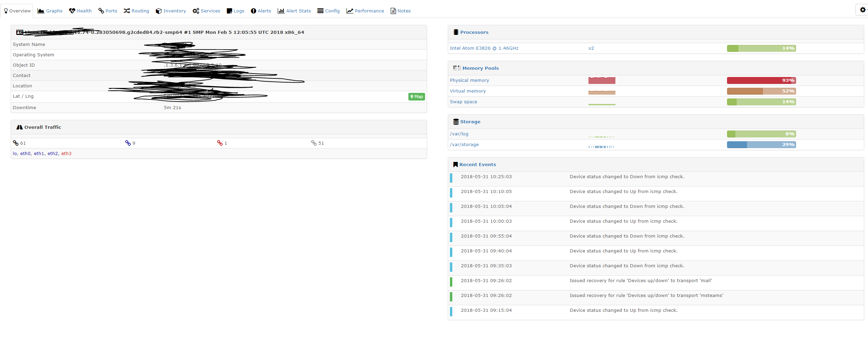This screenshot has width=868, height=346.
Task: Open the Routing tab
Action: 136,11
